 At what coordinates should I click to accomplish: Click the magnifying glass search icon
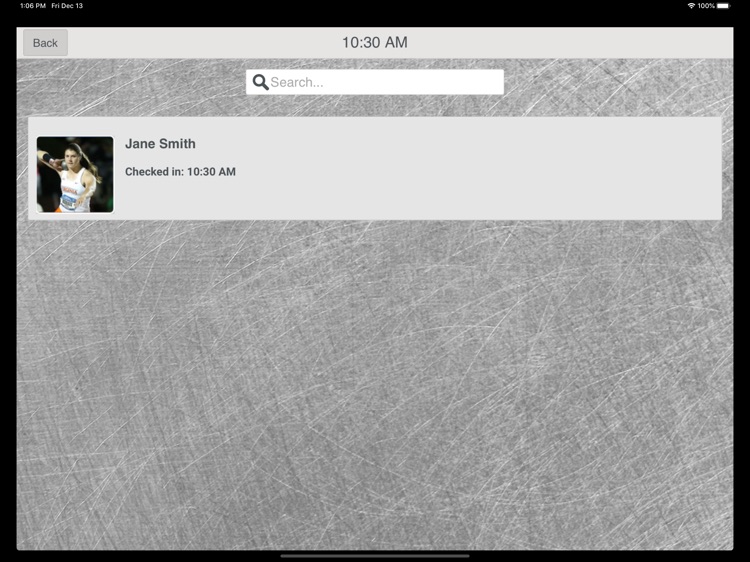pos(260,82)
